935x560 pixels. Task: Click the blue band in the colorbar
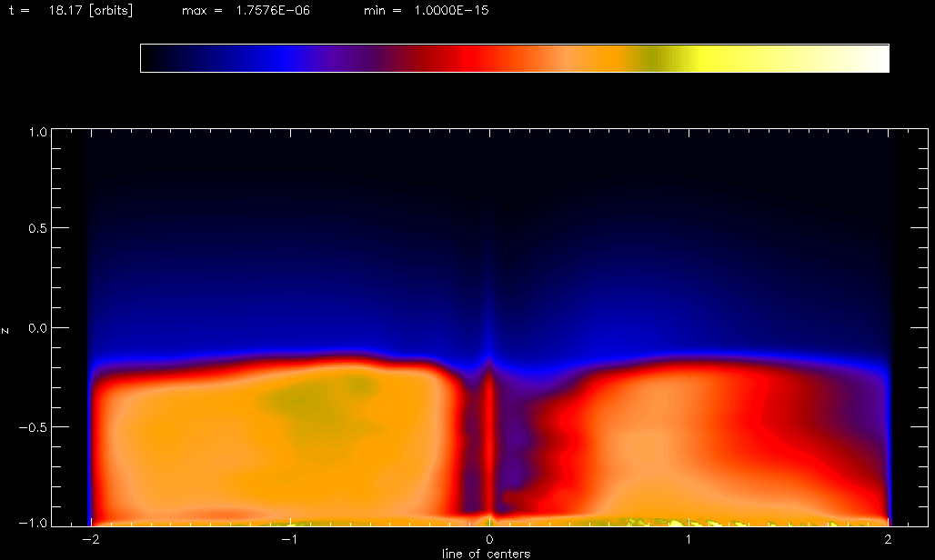(x=287, y=58)
